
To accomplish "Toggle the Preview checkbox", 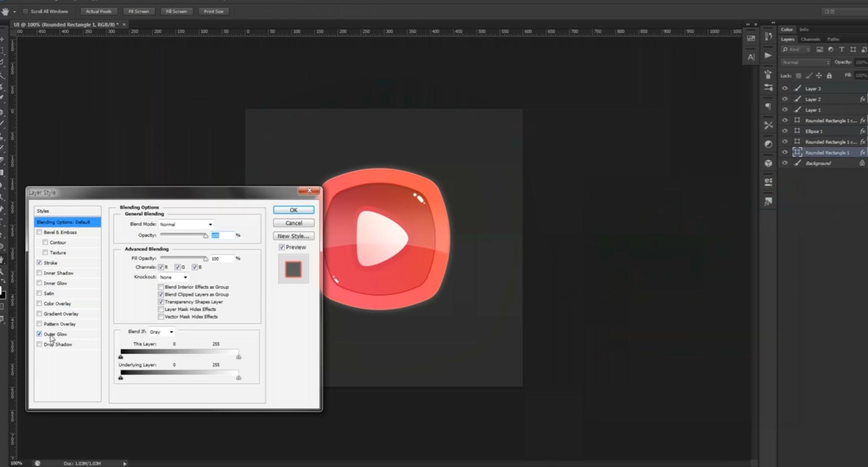I will (282, 247).
